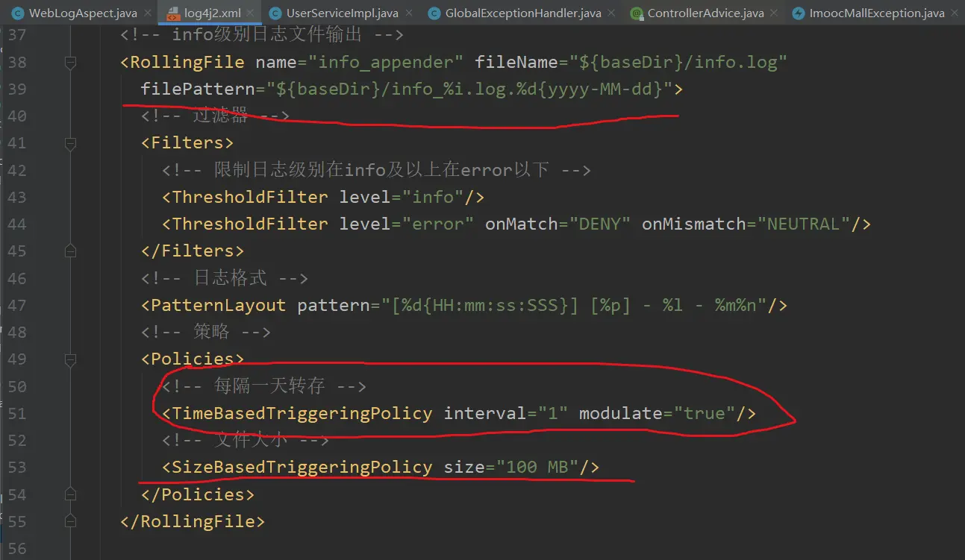Viewport: 965px width, 560px height.
Task: Fold the Policies block at line 49
Action: [70, 359]
